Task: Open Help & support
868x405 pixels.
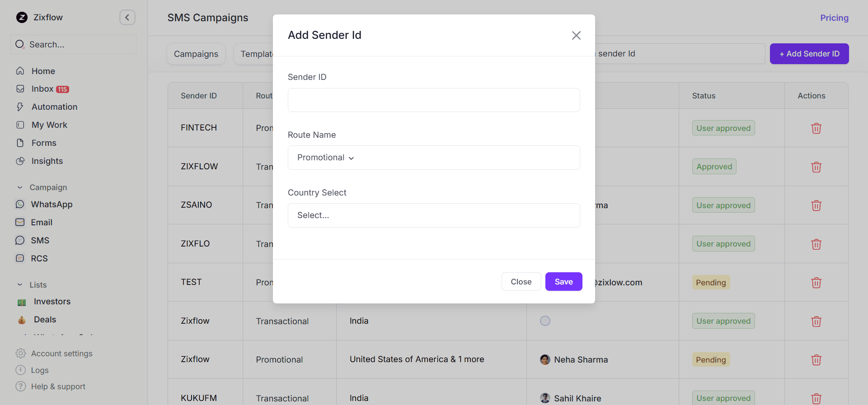Action: point(58,386)
